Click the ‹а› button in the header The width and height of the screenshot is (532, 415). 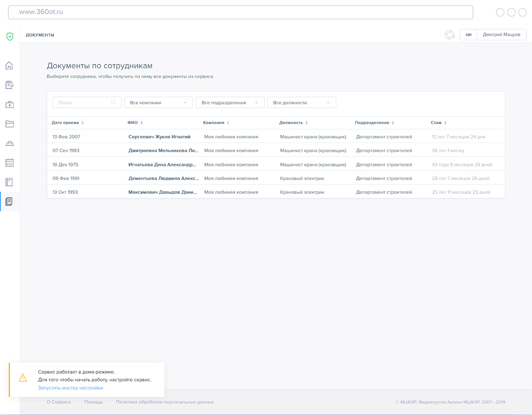click(468, 35)
